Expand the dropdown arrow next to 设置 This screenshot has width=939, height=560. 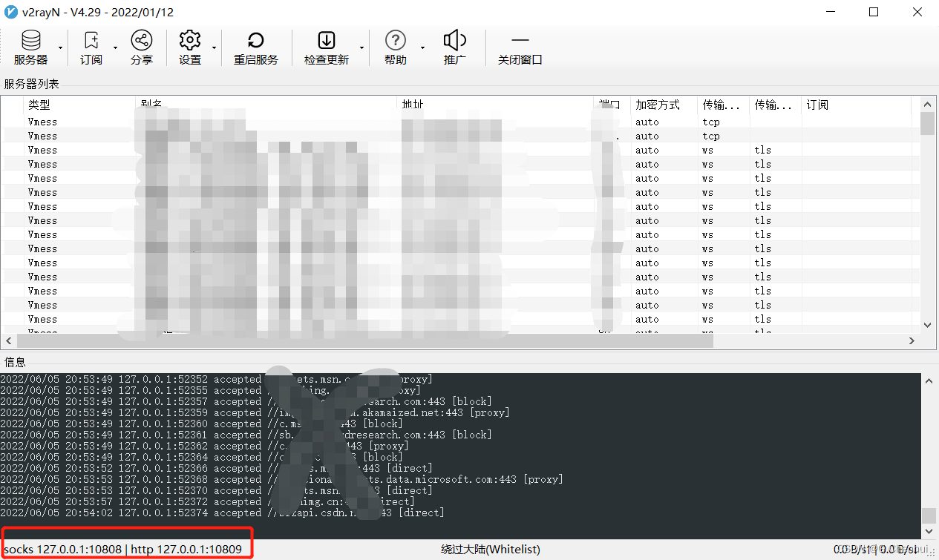(x=214, y=48)
